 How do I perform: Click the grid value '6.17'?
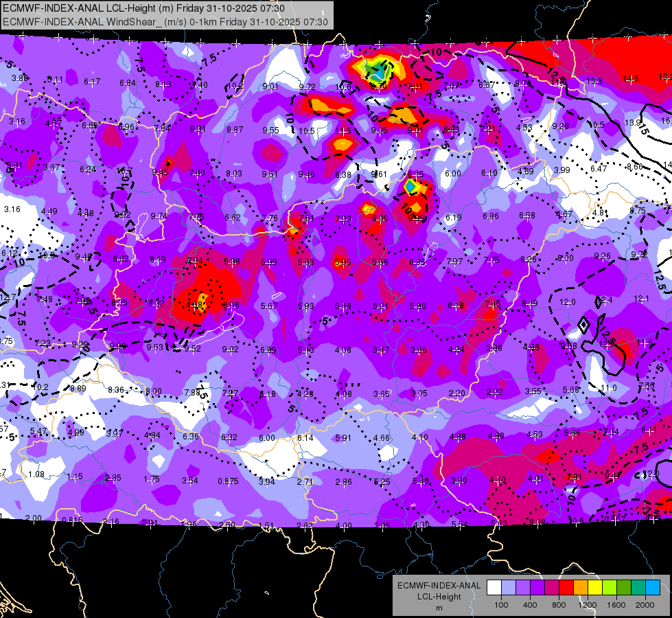[x=92, y=82]
